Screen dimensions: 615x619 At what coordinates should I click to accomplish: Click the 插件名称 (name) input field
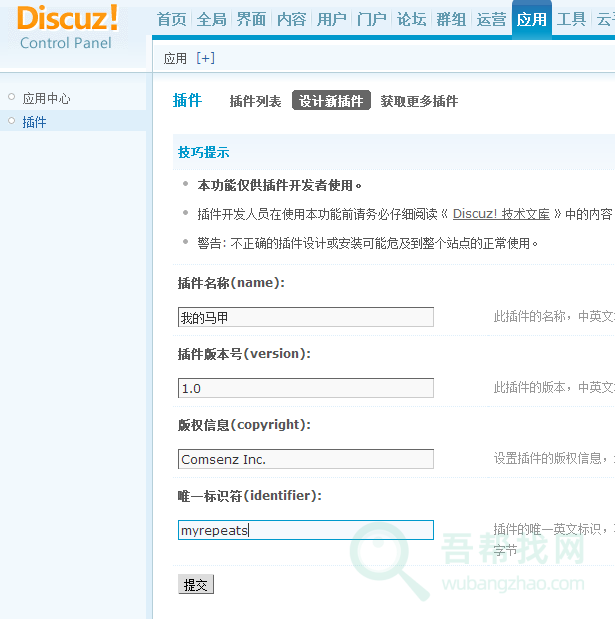[305, 317]
